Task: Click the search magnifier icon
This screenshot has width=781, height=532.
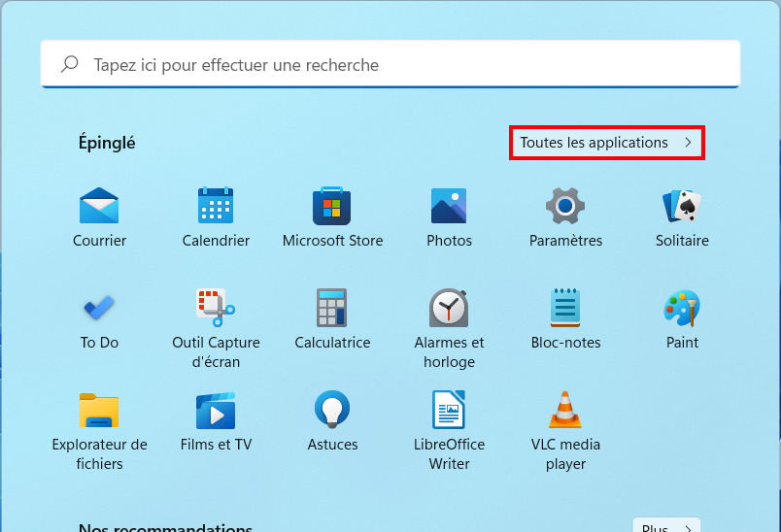Action: pos(70,64)
